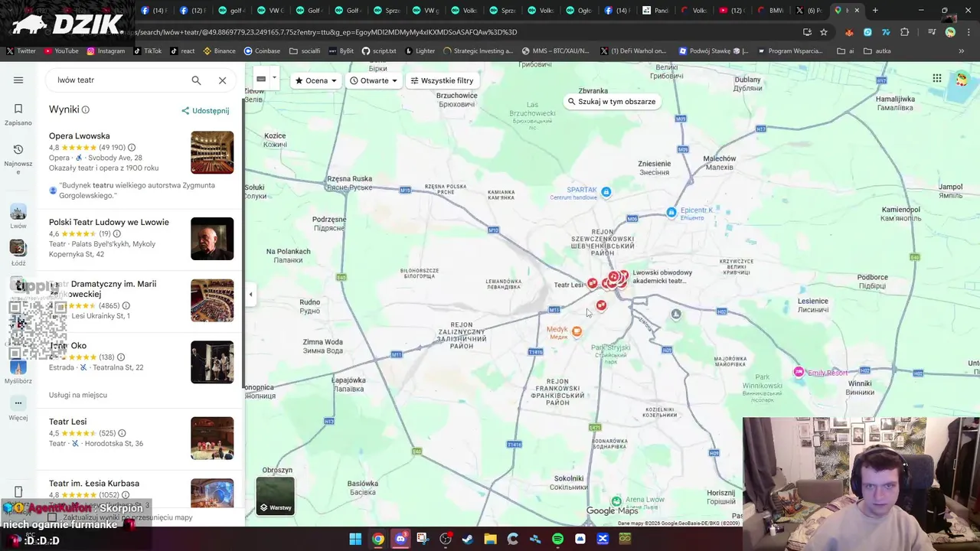Open the Chrome extensions puzzle icon
Image resolution: width=980 pixels, height=551 pixels.
pos(905,32)
